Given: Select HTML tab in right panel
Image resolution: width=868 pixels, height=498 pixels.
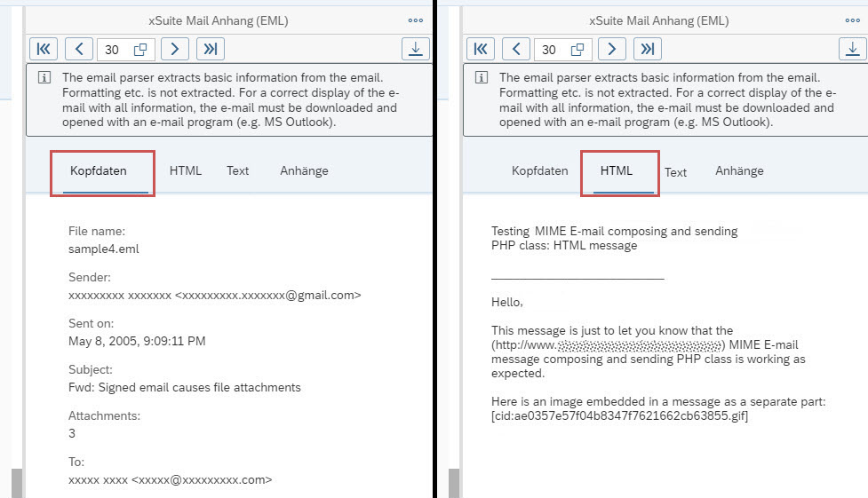Looking at the screenshot, I should pos(616,171).
